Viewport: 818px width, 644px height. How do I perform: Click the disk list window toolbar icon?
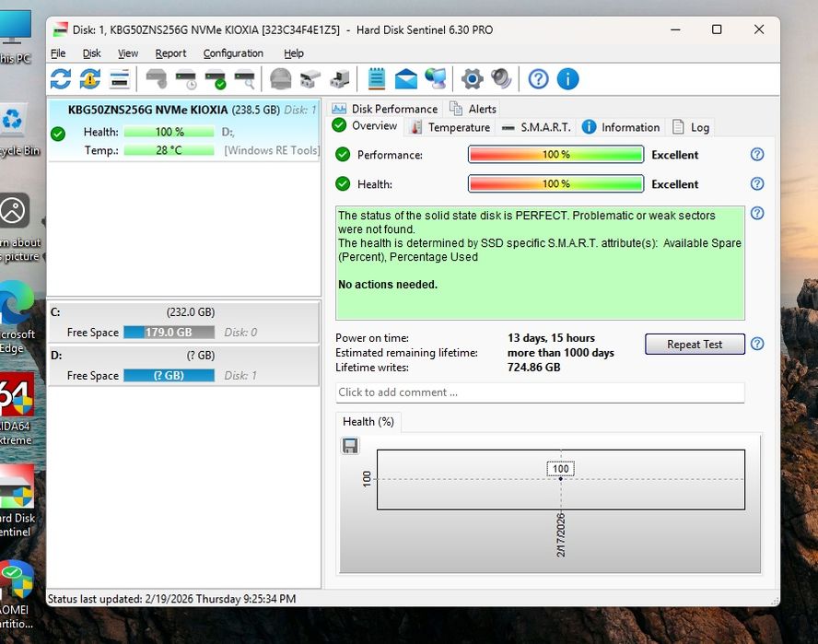click(120, 79)
